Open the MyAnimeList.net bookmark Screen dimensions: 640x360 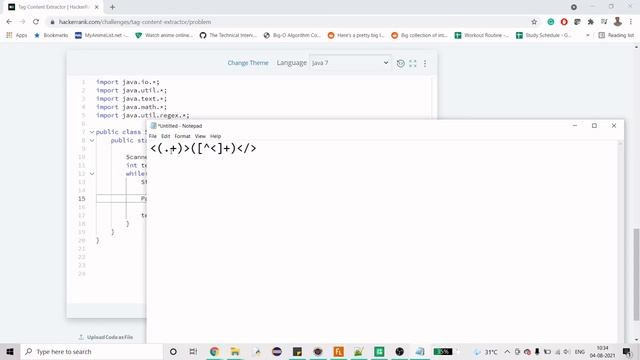[x=102, y=36]
